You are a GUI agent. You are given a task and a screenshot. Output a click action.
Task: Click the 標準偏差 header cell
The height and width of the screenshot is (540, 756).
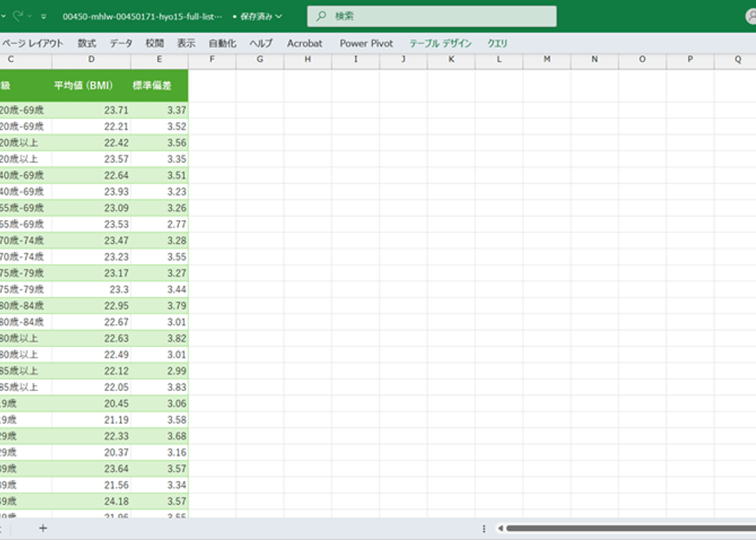click(160, 85)
